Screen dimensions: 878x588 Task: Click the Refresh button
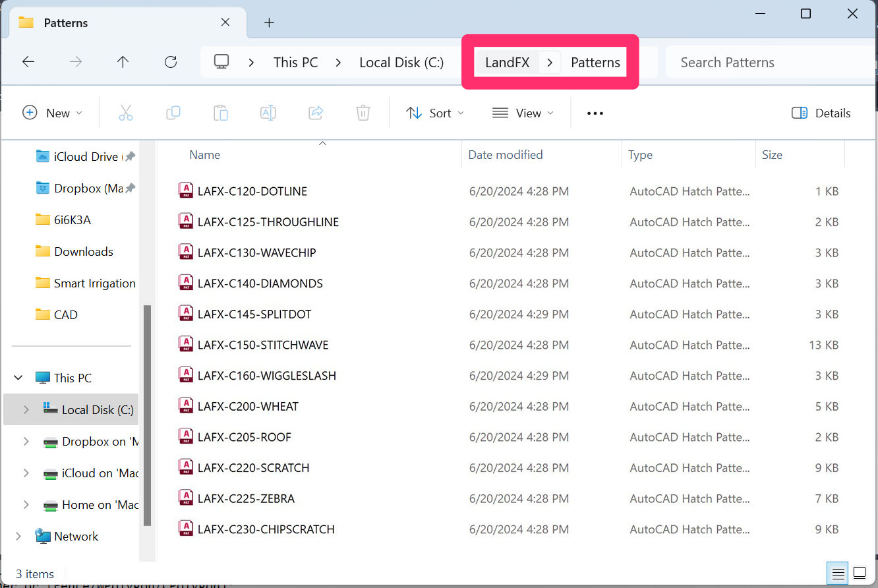coord(171,62)
